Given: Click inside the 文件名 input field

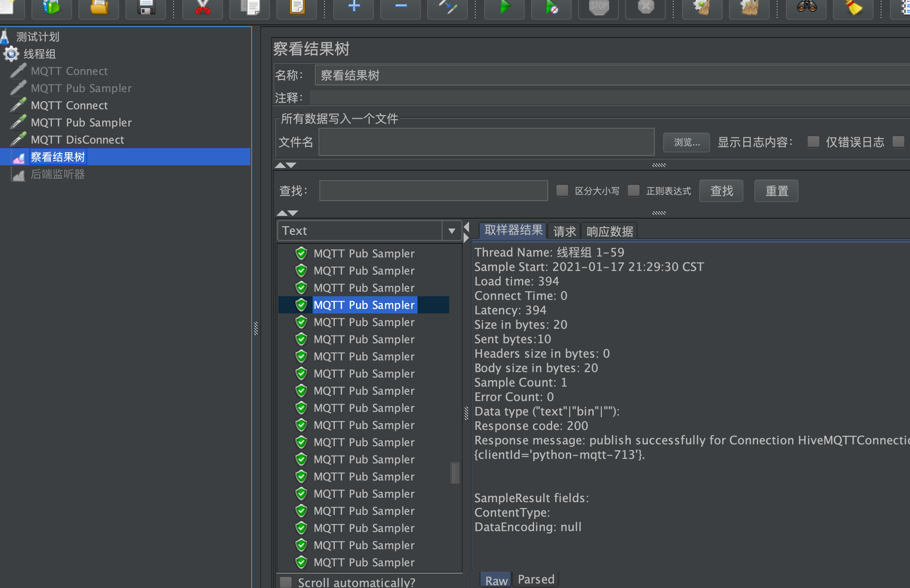Looking at the screenshot, I should coord(486,142).
